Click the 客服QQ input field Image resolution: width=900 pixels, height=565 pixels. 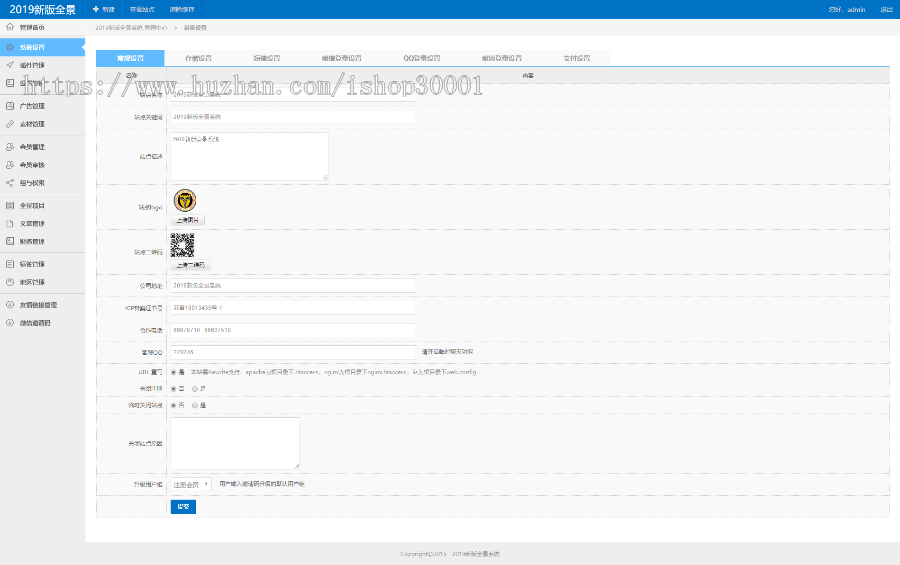click(x=292, y=352)
